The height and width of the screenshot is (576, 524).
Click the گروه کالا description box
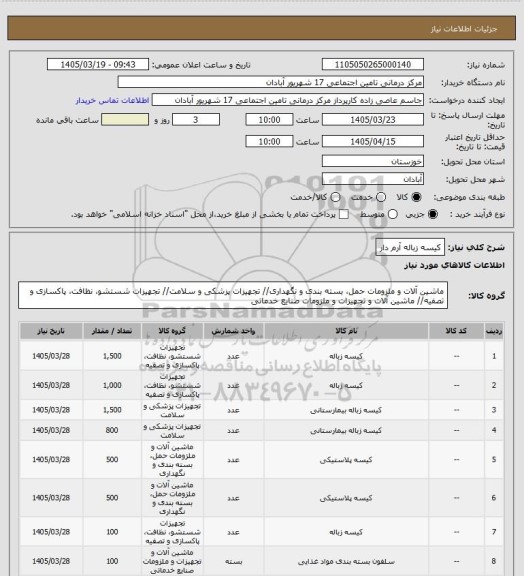click(233, 295)
